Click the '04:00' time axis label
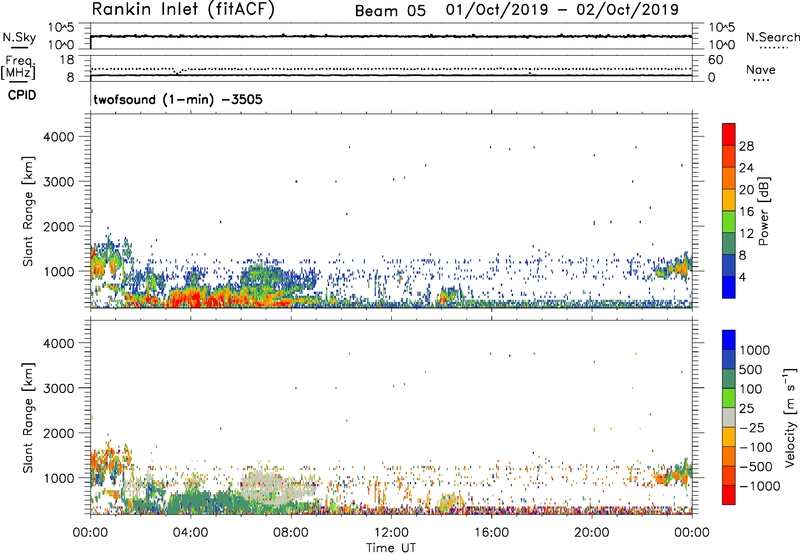The height and width of the screenshot is (554, 800). tap(191, 533)
